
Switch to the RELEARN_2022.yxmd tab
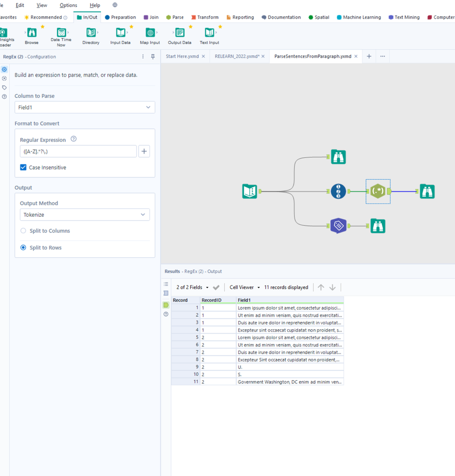[237, 56]
